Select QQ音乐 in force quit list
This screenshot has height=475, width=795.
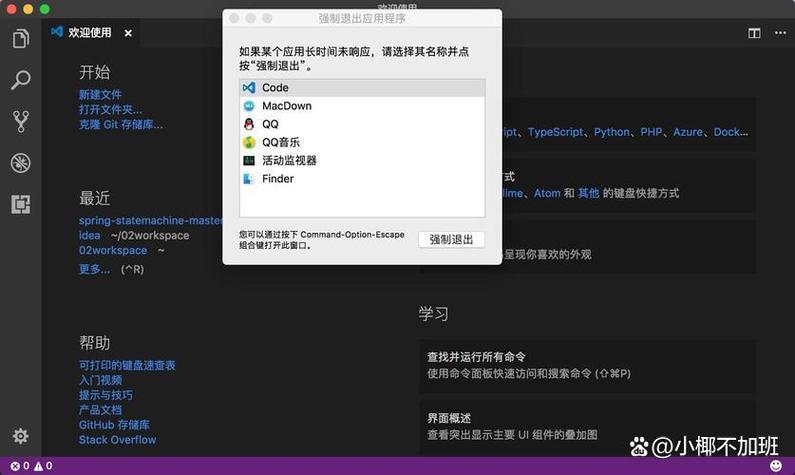coord(362,142)
